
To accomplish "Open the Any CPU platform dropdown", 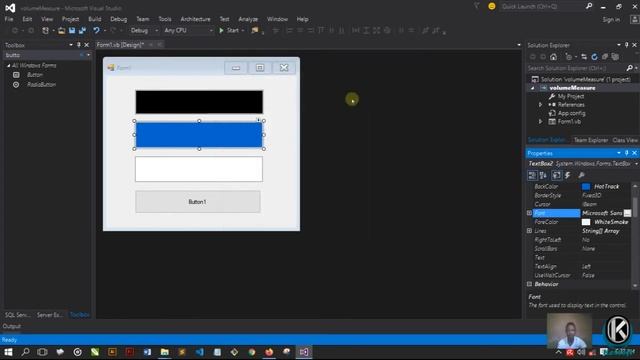I will [188, 30].
